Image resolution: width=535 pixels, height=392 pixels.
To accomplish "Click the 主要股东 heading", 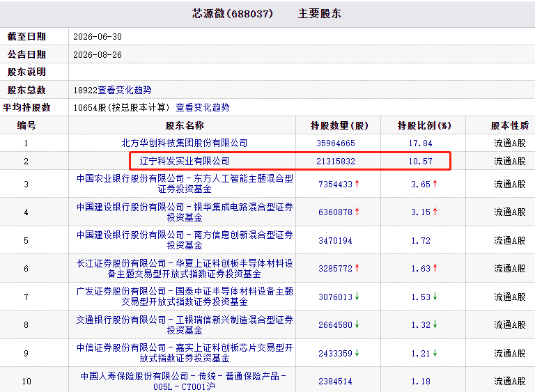I will point(319,14).
